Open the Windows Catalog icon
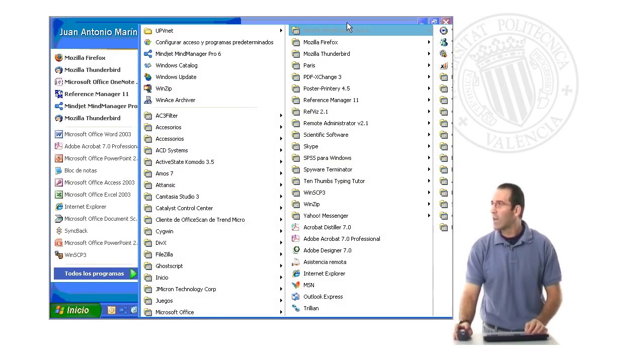The width and height of the screenshot is (644, 362). [148, 65]
